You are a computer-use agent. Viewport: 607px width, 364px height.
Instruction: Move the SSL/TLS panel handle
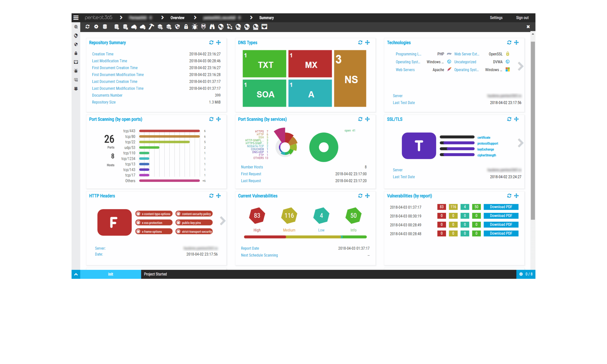[x=516, y=119]
